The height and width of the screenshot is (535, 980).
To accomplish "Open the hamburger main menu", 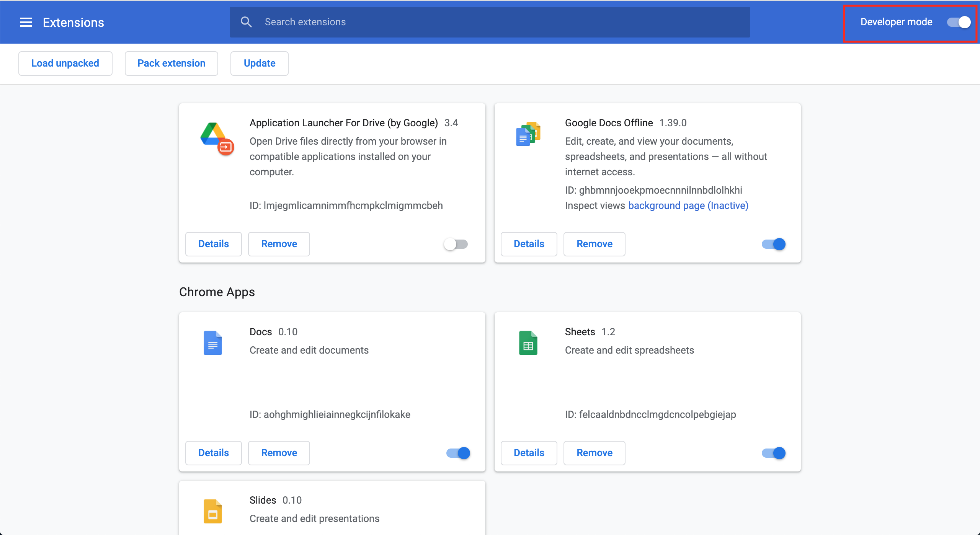I will point(26,22).
